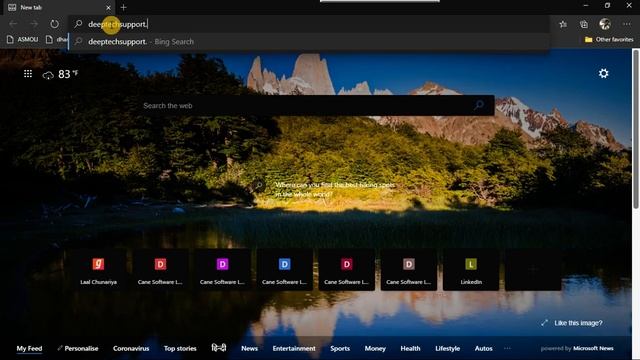This screenshot has width=640, height=360.
Task: Click the icon between Top stories and News
Action: [219, 348]
